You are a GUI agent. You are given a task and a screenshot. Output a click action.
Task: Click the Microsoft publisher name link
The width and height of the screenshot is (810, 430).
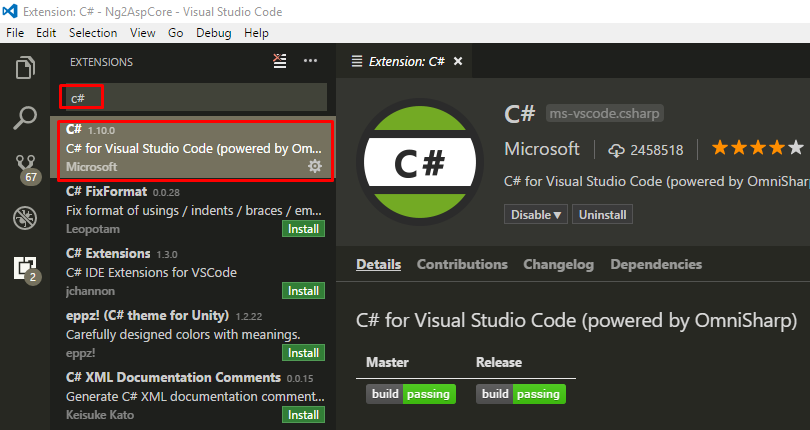(542, 149)
